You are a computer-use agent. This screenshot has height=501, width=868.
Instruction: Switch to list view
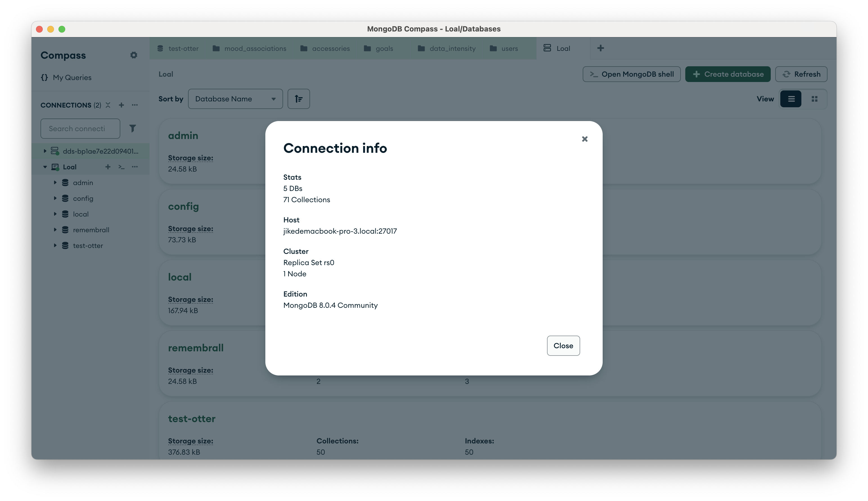(x=791, y=99)
